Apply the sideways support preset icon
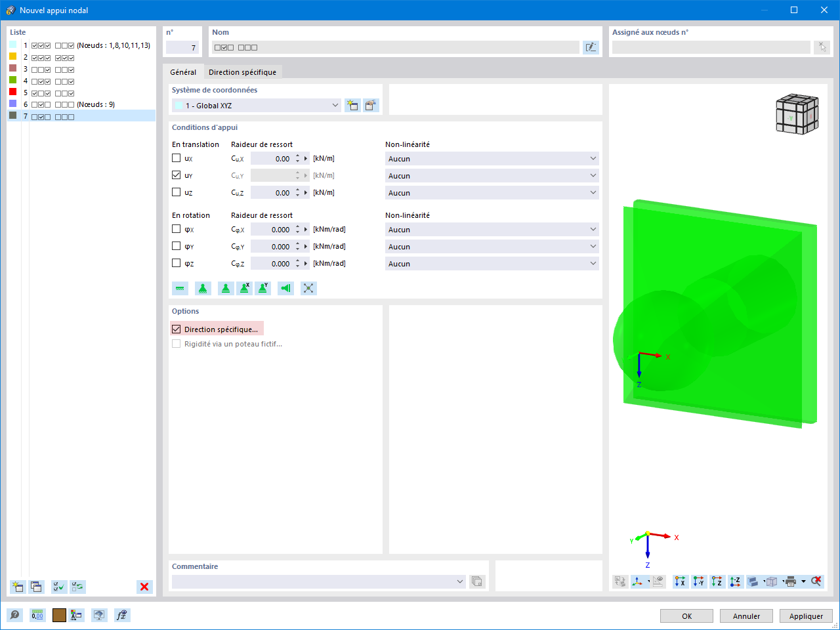Viewport: 840px width, 630px height. coord(285,288)
